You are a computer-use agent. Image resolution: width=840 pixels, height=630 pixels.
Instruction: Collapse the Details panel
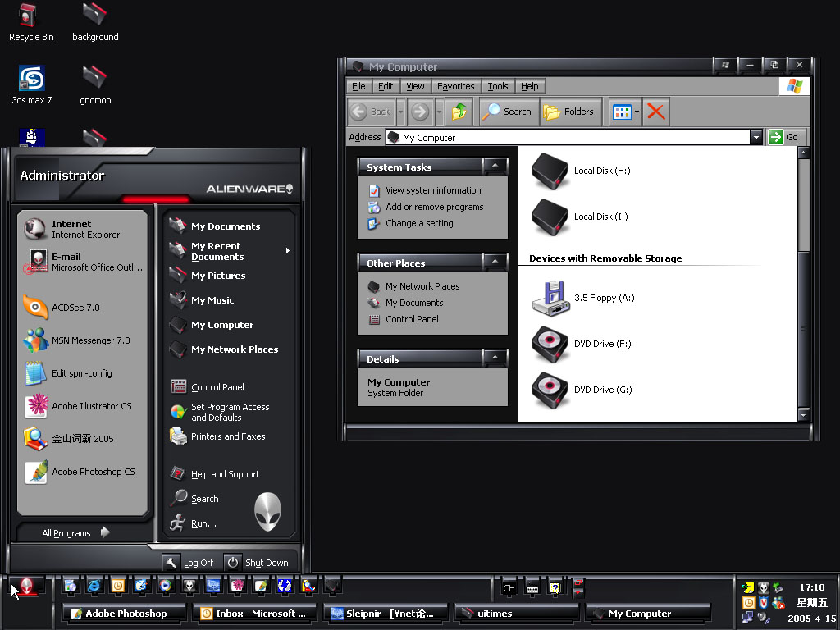[x=495, y=358]
